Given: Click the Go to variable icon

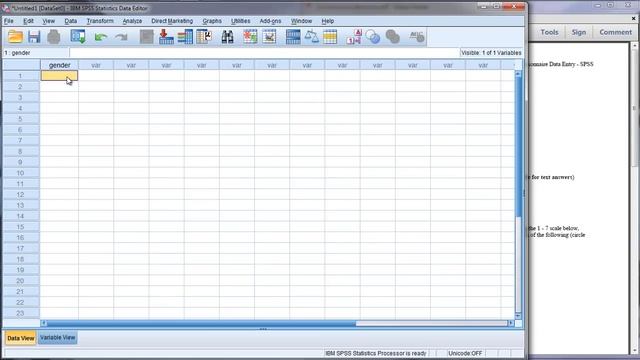Looking at the screenshot, I should pyautogui.click(x=166, y=37).
